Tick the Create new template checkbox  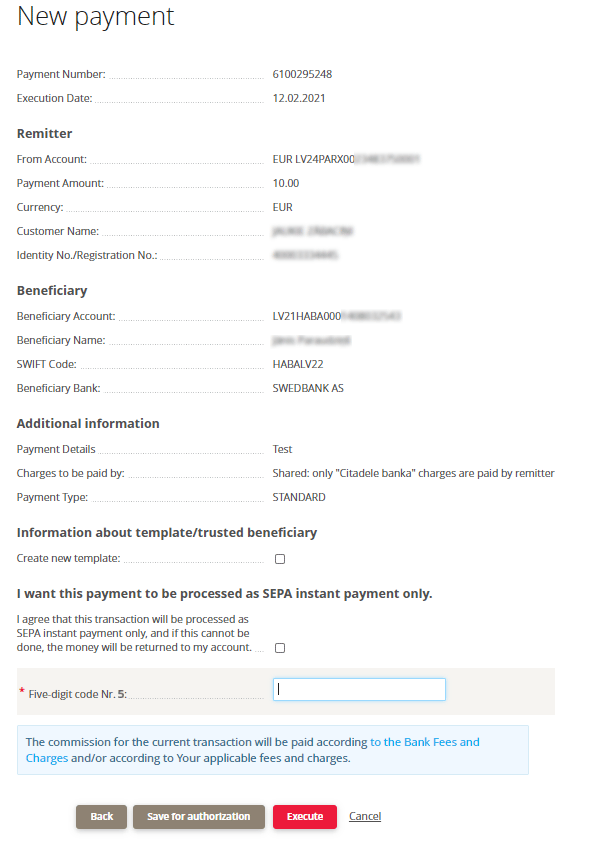click(280, 559)
